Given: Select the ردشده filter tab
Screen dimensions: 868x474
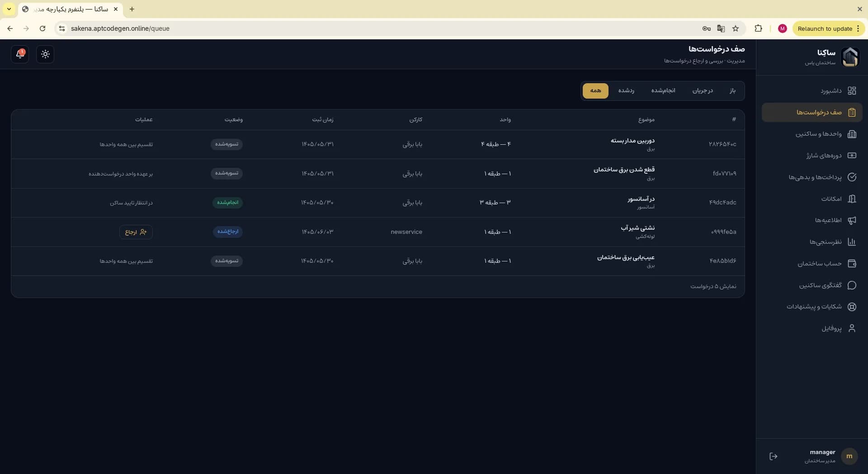Looking at the screenshot, I should 626,91.
